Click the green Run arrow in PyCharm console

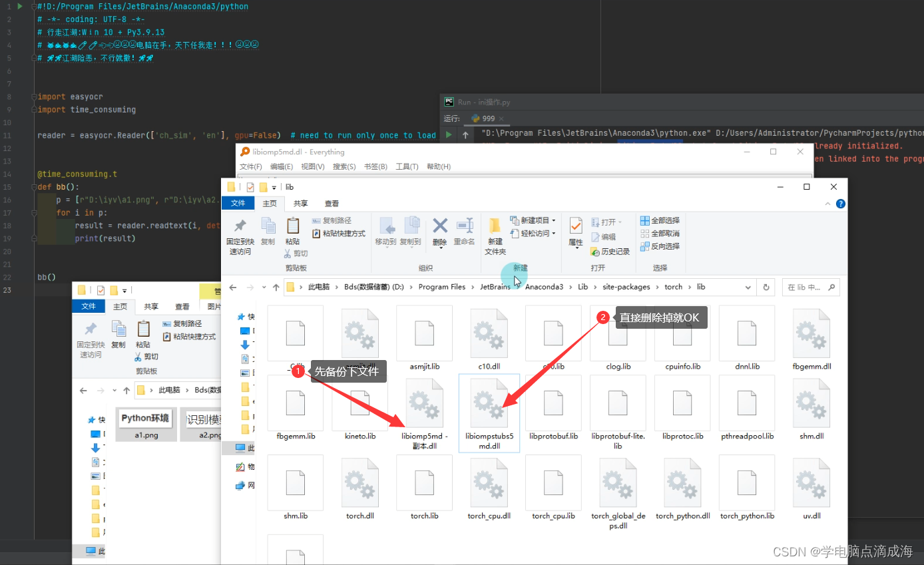(x=449, y=133)
